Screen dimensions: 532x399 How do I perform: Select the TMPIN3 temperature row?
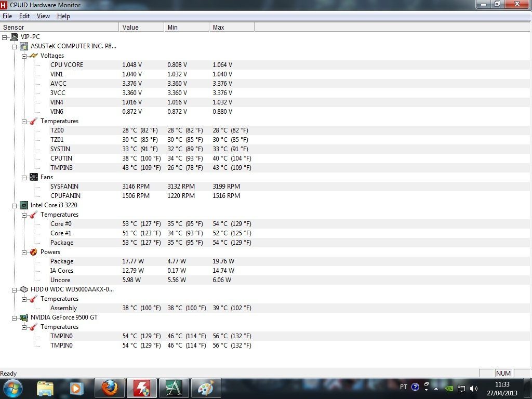click(x=290, y=168)
